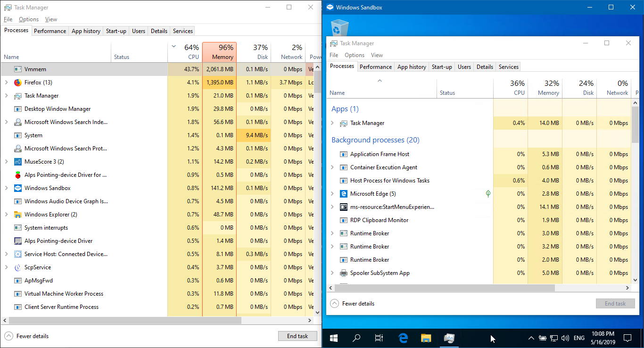The height and width of the screenshot is (348, 644).
Task: Open the Options menu in sandbox Task Manager
Action: coord(355,55)
